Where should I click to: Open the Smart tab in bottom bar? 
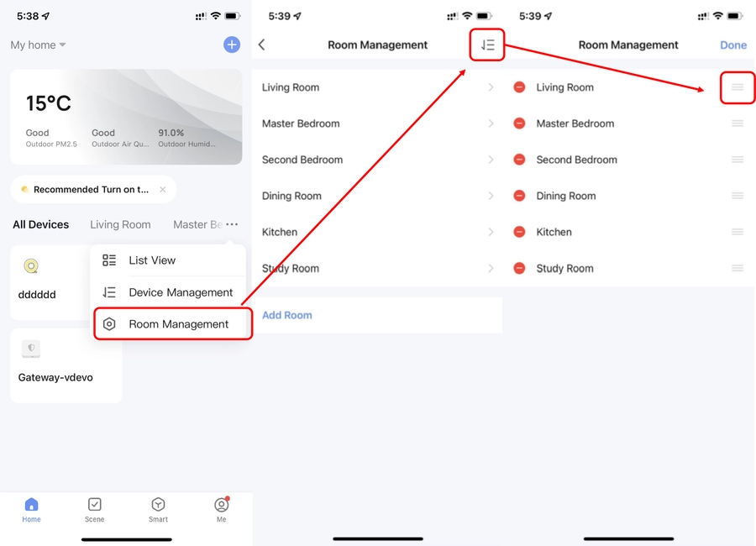pos(158,509)
